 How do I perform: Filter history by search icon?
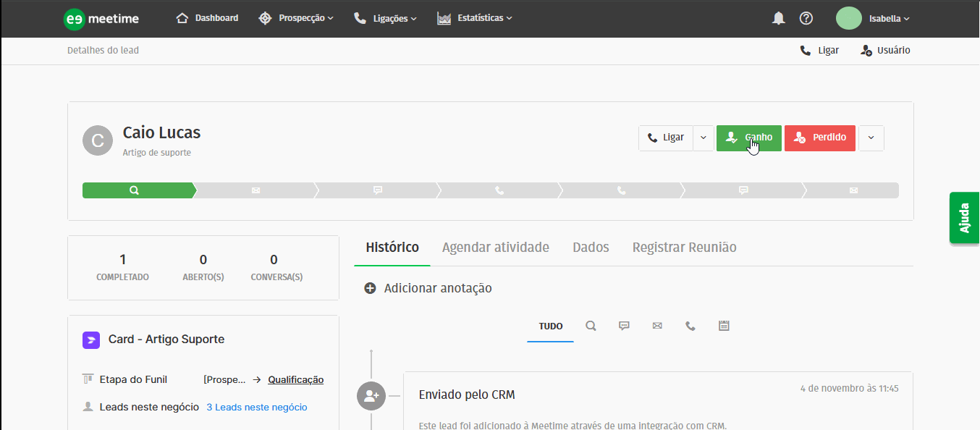point(591,326)
